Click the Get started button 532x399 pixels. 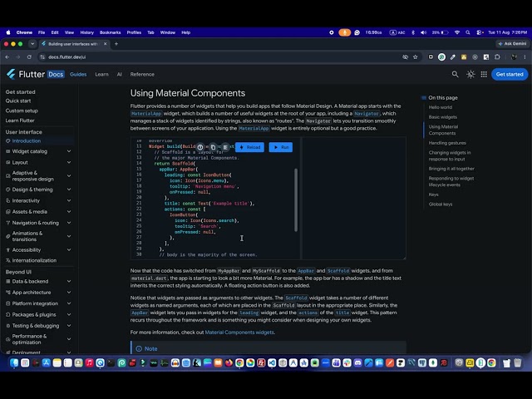click(510, 74)
